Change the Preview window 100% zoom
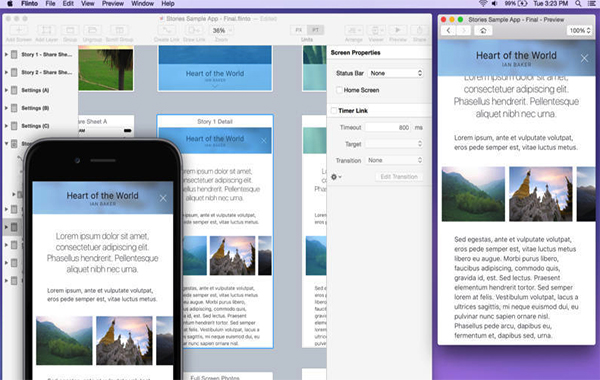The height and width of the screenshot is (380, 600). pyautogui.click(x=579, y=31)
